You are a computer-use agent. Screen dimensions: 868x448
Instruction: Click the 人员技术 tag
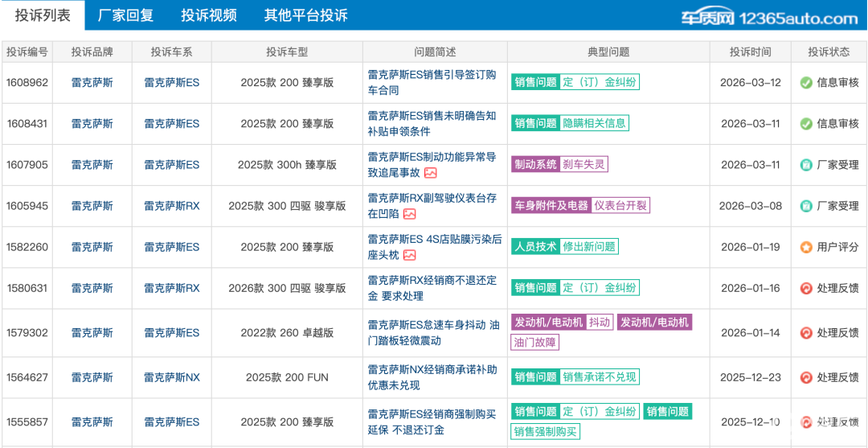(535, 247)
